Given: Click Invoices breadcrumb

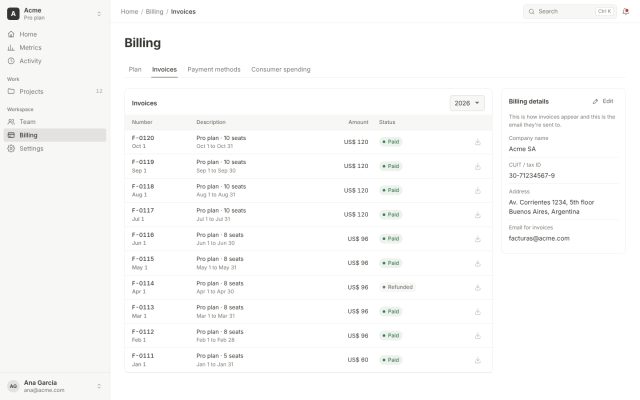Looking at the screenshot, I should click(x=183, y=11).
